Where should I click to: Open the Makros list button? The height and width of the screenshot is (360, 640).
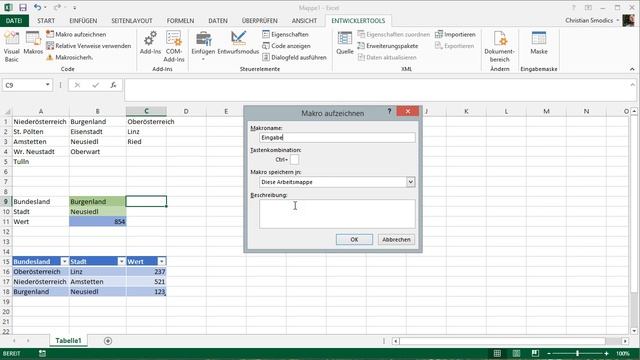(33, 43)
